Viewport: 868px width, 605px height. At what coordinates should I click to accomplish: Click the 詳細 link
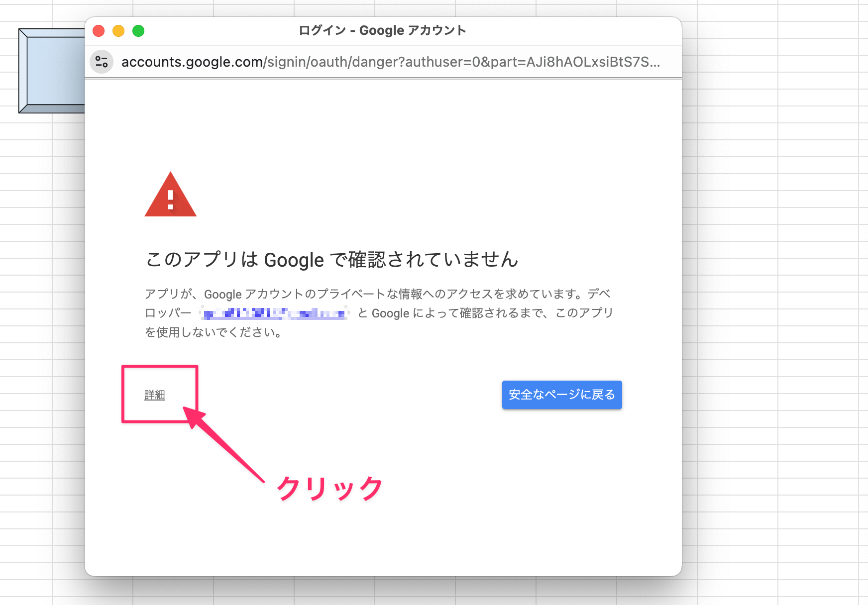[x=154, y=395]
